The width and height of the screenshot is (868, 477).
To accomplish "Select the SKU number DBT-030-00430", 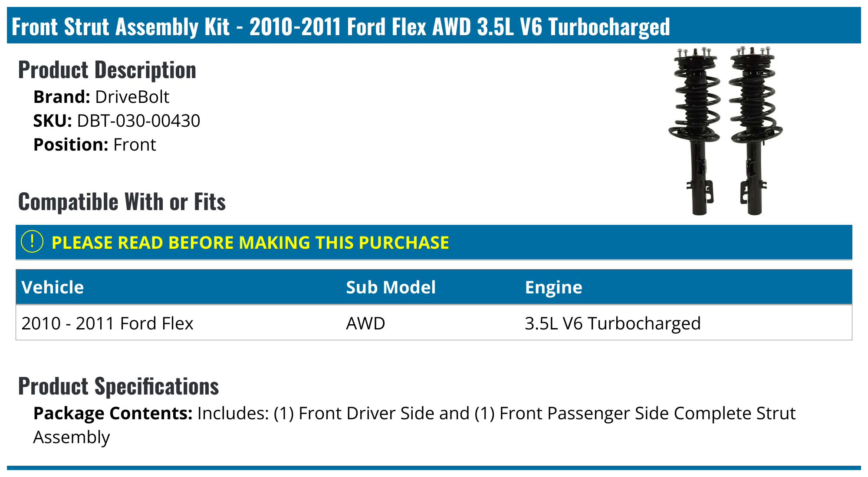I will point(138,121).
